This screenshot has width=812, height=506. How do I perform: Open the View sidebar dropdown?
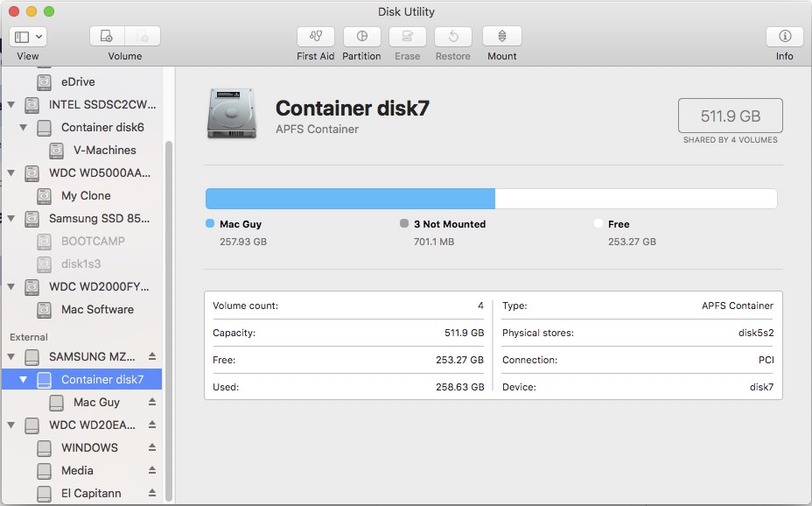pyautogui.click(x=28, y=37)
